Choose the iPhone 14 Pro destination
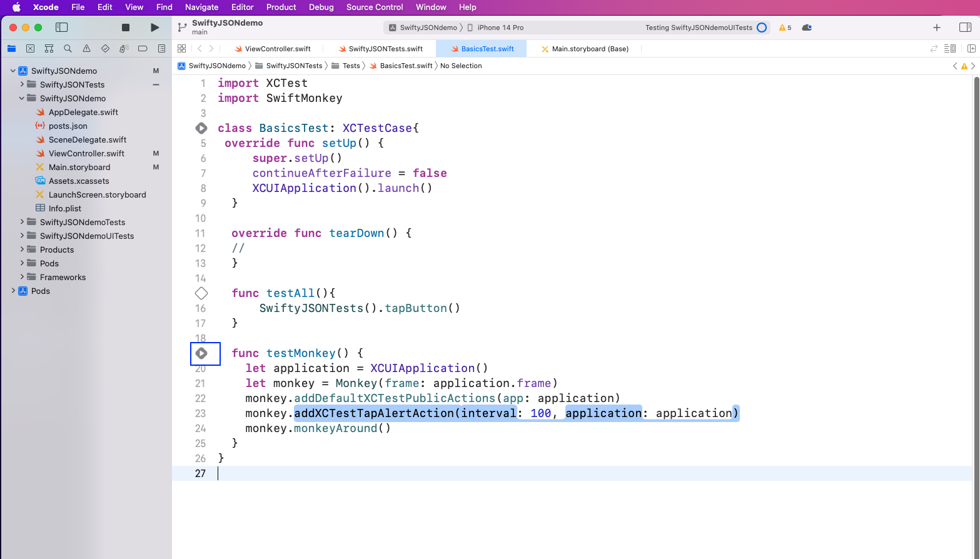 (x=495, y=28)
